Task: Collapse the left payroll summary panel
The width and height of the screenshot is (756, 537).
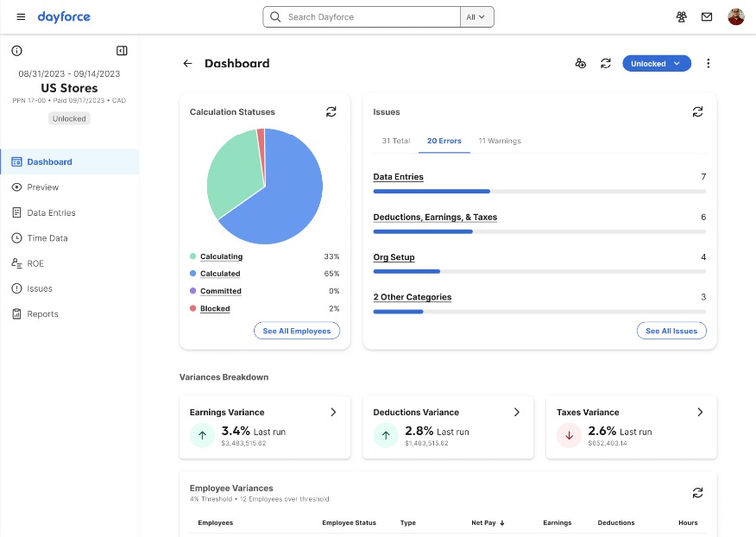Action: coord(122,51)
